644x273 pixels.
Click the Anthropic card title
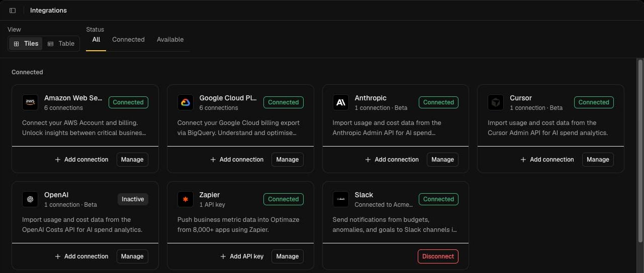tap(371, 98)
